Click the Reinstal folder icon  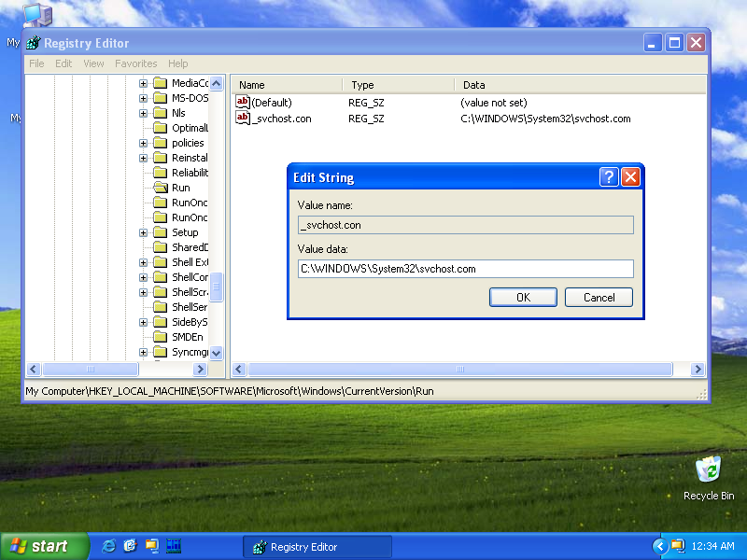pyautogui.click(x=160, y=158)
